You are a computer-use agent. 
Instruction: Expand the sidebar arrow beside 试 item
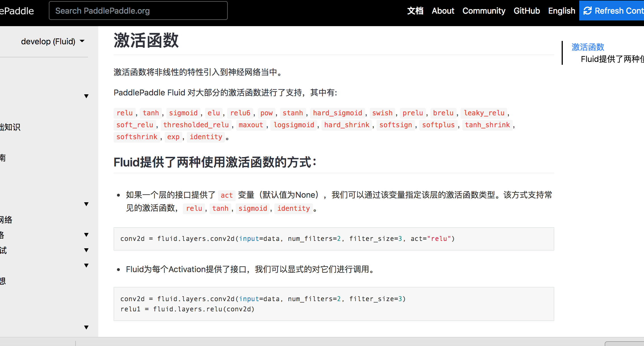tap(86, 250)
